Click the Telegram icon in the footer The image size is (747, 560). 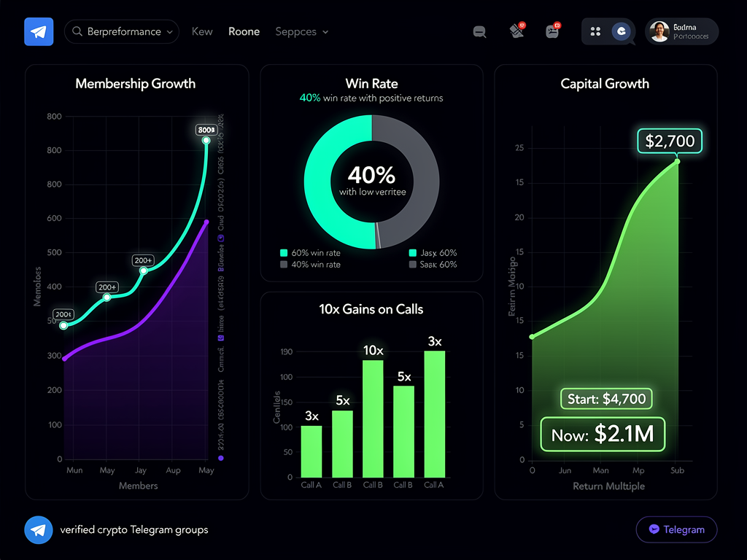point(39,530)
